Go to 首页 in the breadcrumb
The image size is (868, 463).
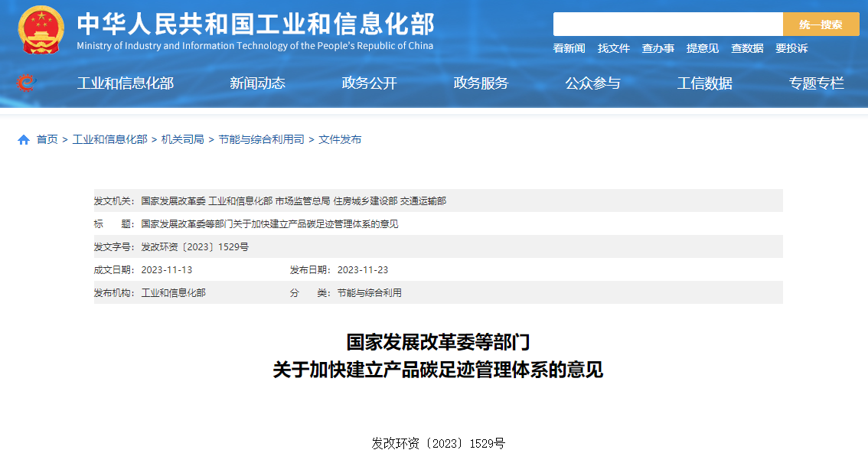point(47,139)
